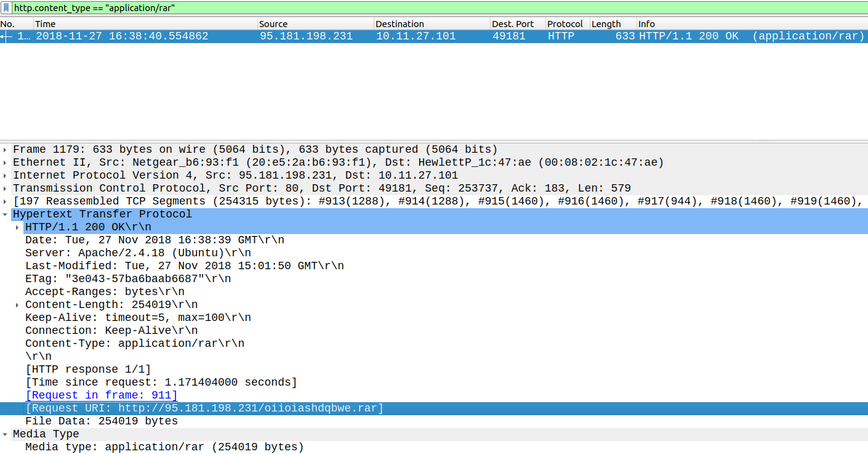Collapse the Media Type section
The height and width of the screenshot is (454, 868).
(6, 434)
